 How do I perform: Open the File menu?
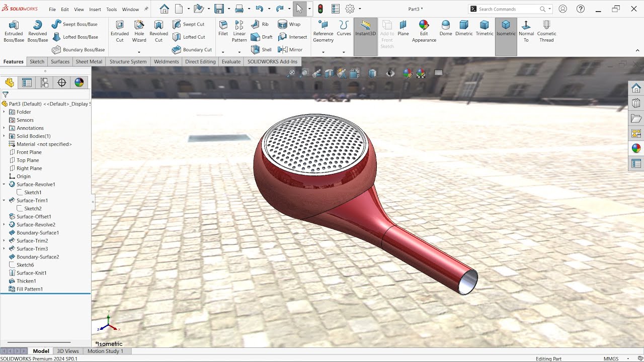click(x=52, y=10)
